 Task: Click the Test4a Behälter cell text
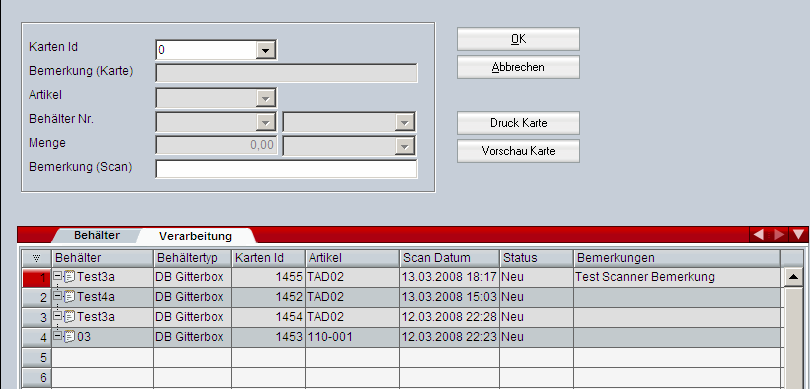[x=96, y=297]
